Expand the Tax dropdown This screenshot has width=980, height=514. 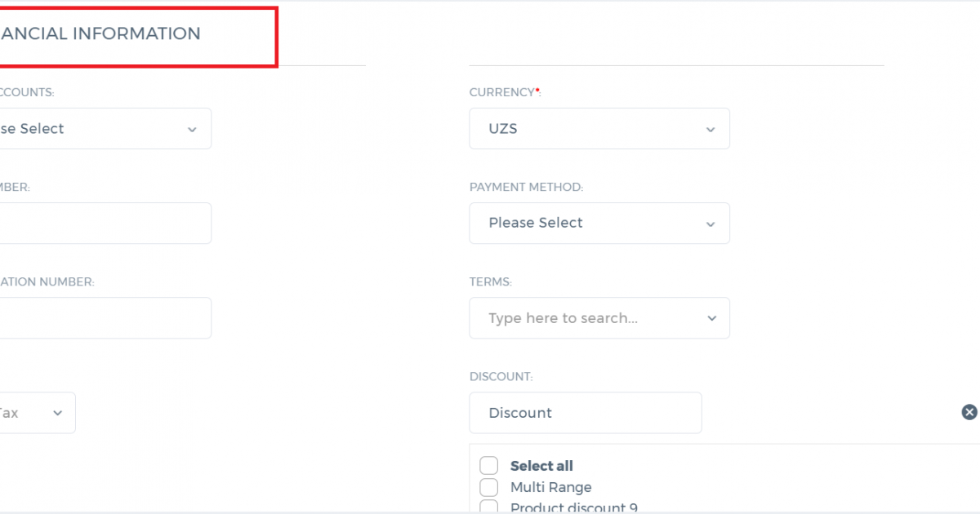(x=37, y=413)
